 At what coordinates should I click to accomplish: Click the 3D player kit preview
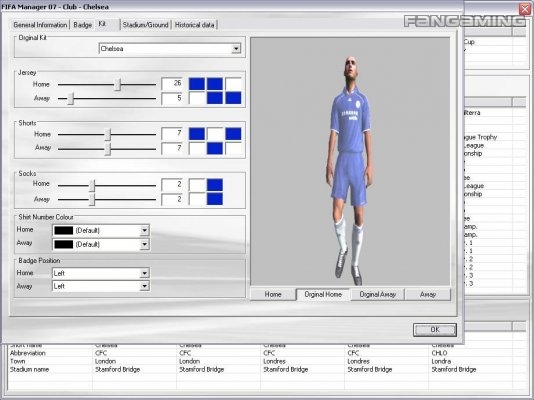350,162
